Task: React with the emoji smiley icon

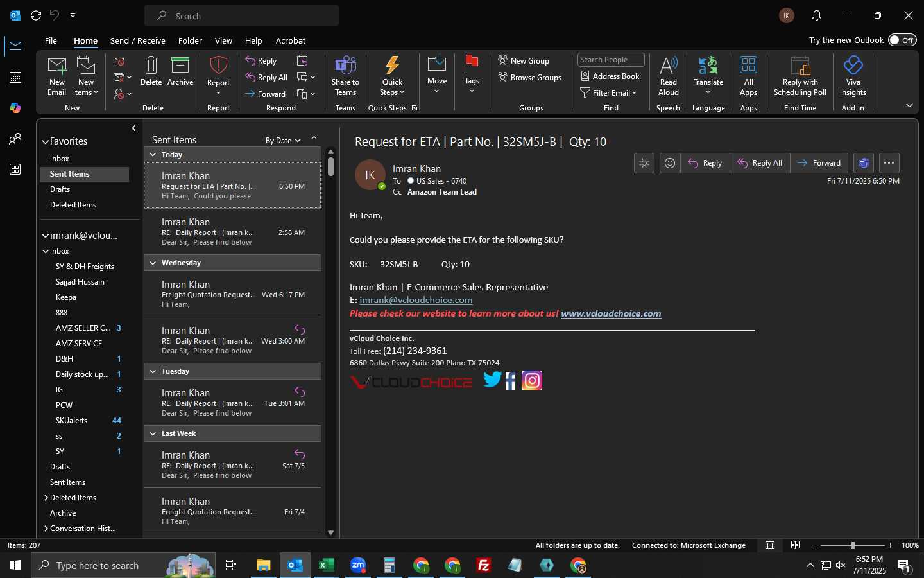Action: pos(670,163)
